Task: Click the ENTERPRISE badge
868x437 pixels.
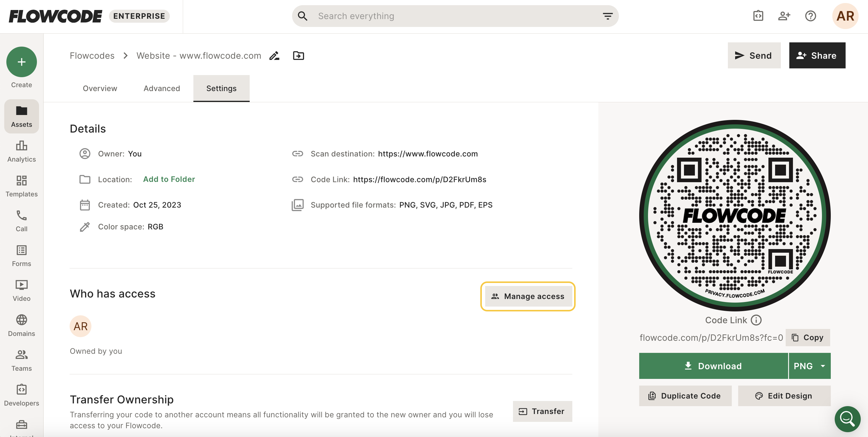Action: click(x=139, y=16)
